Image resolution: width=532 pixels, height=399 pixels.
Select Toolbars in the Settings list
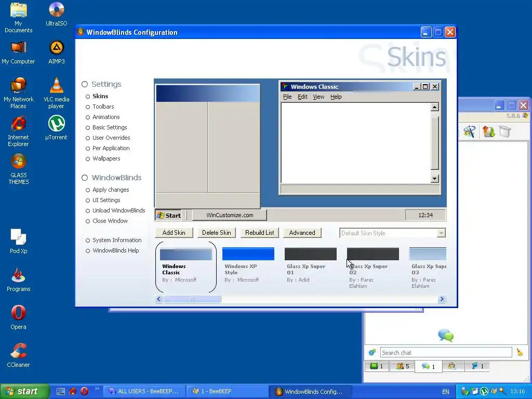[103, 107]
